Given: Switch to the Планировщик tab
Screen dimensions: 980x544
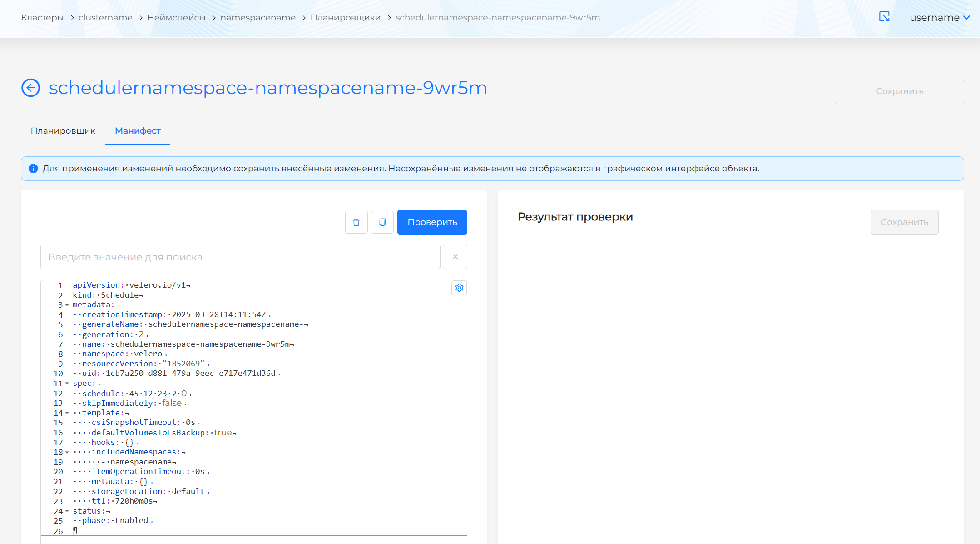Looking at the screenshot, I should tap(63, 131).
